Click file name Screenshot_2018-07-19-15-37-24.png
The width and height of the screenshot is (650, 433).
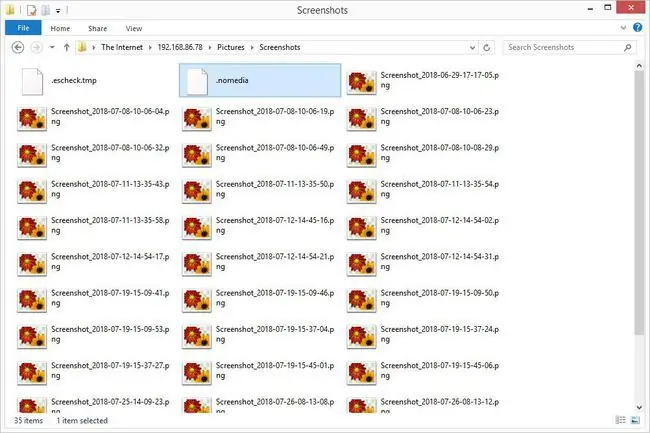tap(440, 334)
